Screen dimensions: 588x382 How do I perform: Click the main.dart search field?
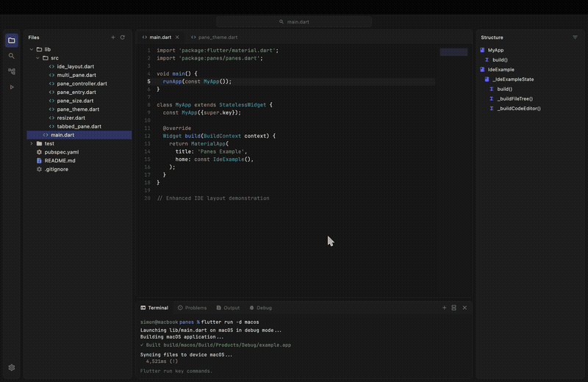click(x=294, y=22)
